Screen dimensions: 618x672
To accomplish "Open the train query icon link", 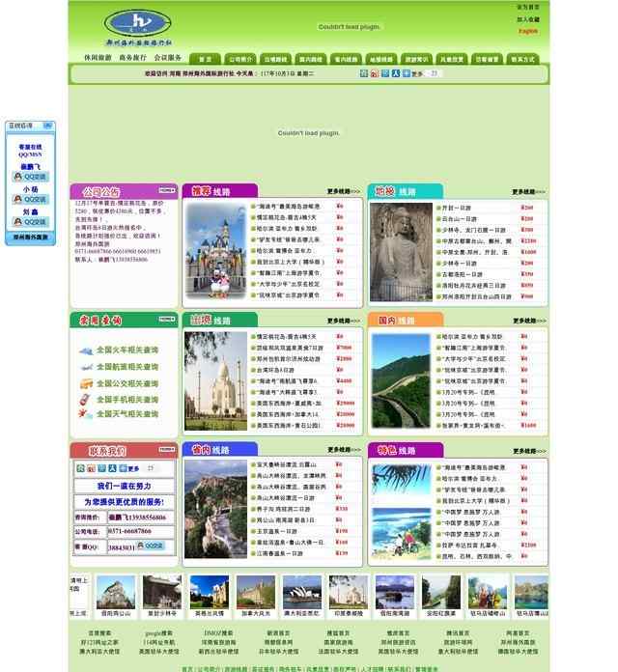I will [x=86, y=351].
